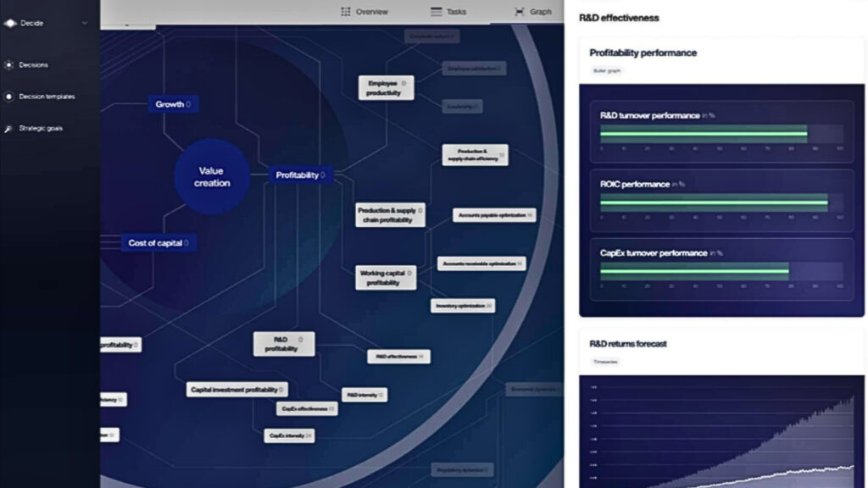Click the info icon on Employee productivity
868x488 pixels.
coord(403,83)
